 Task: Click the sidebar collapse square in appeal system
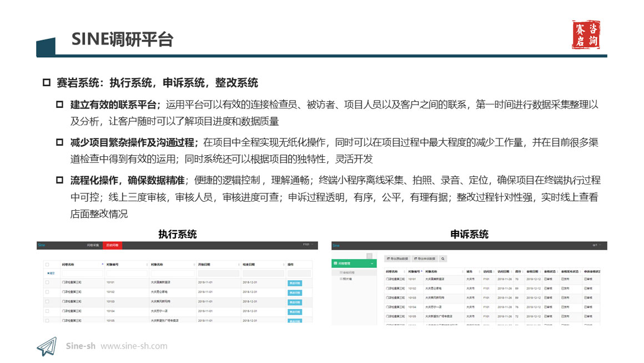click(369, 256)
